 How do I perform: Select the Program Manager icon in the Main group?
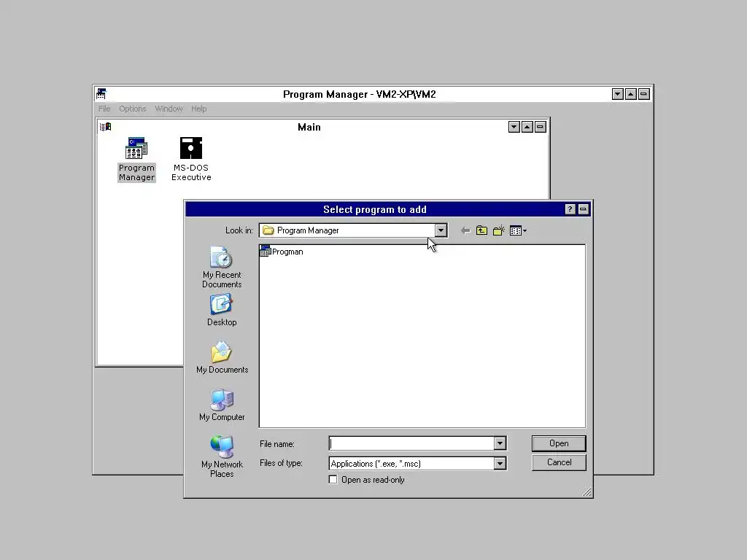point(136,160)
